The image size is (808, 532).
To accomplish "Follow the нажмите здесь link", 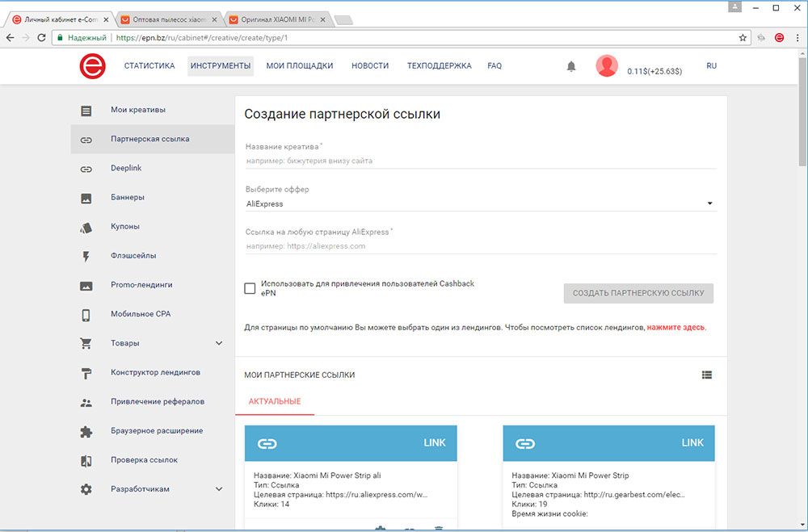I will (x=675, y=328).
